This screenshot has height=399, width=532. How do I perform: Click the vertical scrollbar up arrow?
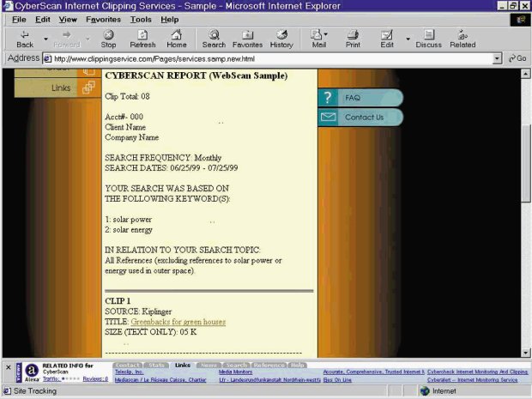pyautogui.click(x=525, y=74)
